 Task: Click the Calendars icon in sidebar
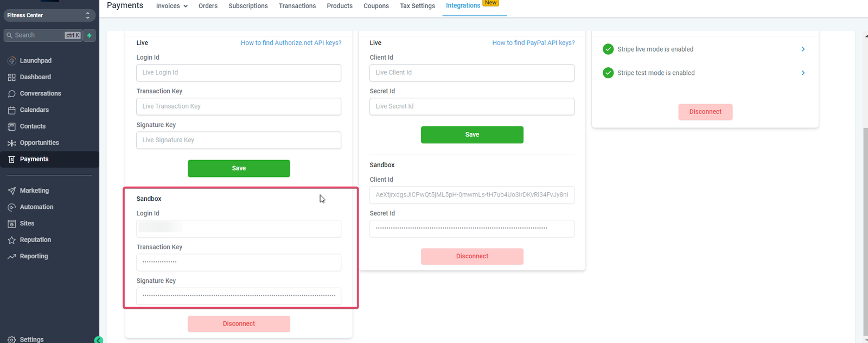point(11,110)
